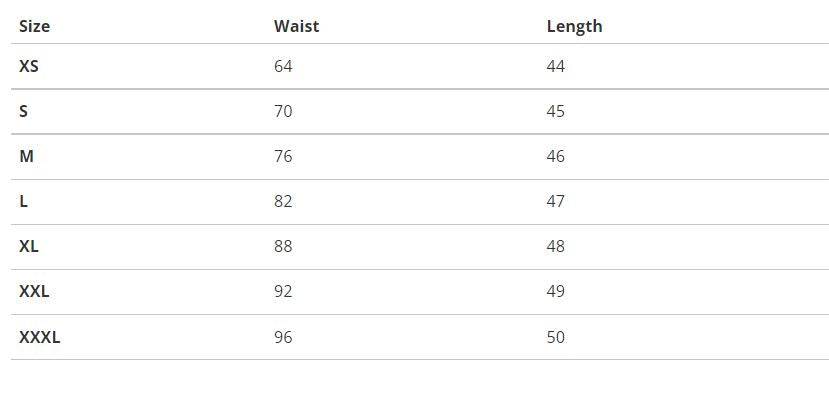This screenshot has width=829, height=407.
Task: Click length value 50 for XXXL
Action: point(556,337)
